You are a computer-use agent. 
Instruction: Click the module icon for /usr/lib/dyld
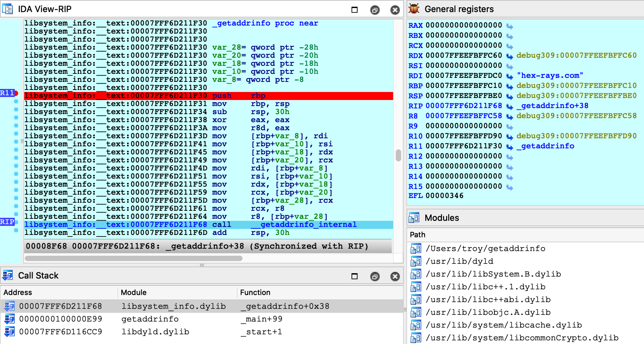[416, 261]
